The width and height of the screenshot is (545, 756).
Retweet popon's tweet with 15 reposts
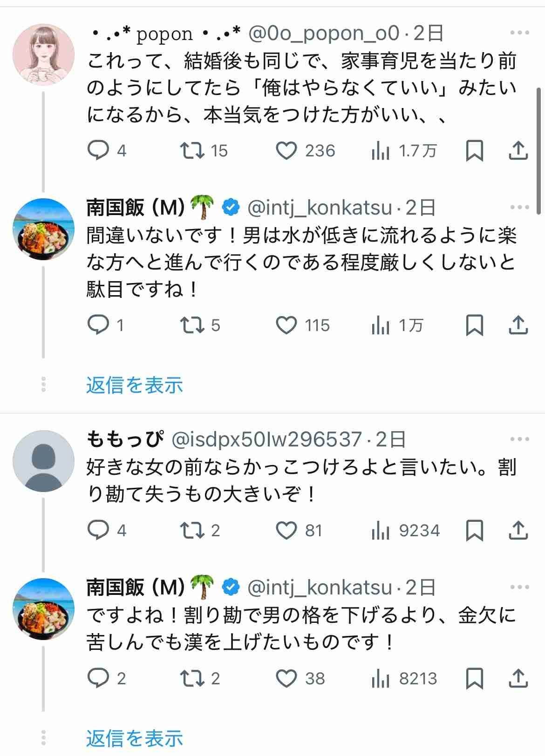click(192, 151)
